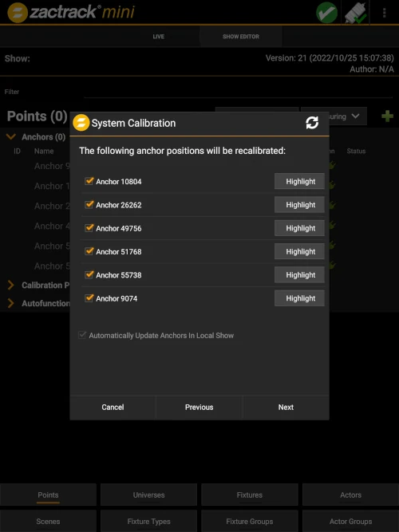Viewport: 399px width, 532px height.
Task: Open the three-dot overflow menu
Action: 385,13
